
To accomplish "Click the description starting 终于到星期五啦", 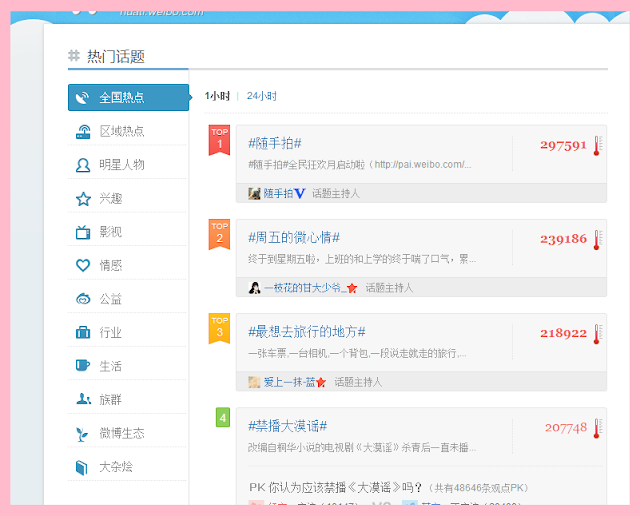I will coord(362,259).
